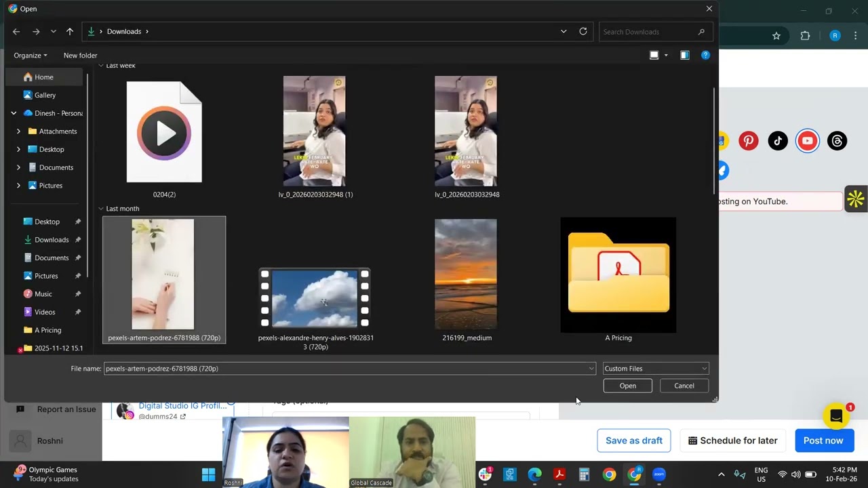Viewport: 868px width, 488px height.
Task: Click Save as draft in the browser window
Action: pos(634,441)
